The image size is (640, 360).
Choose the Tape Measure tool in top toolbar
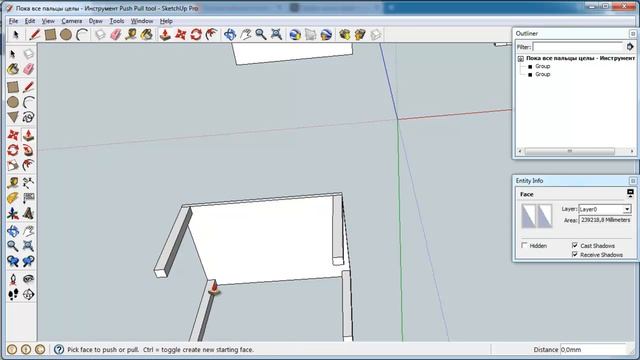[x=131, y=35]
